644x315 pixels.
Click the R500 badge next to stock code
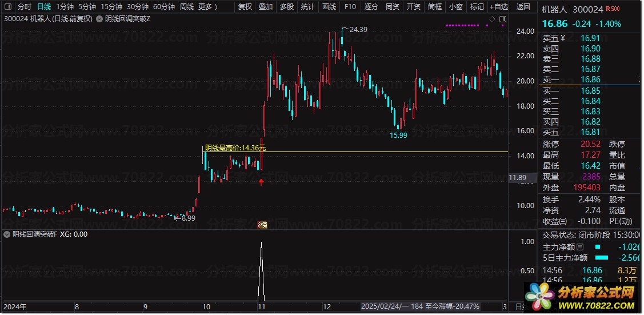(x=612, y=9)
